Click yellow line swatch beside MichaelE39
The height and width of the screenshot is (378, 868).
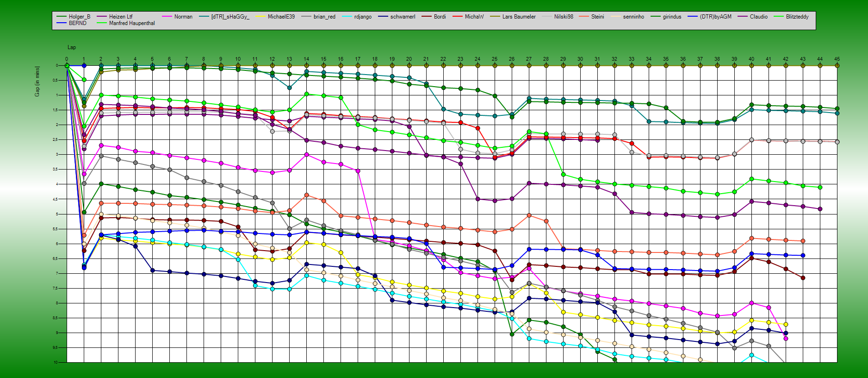(x=260, y=17)
